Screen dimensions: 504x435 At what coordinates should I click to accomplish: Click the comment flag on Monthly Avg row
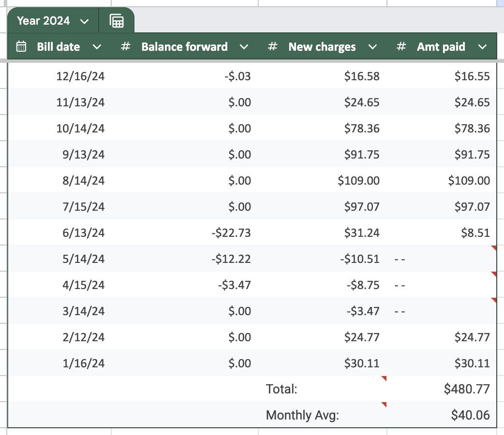384,406
